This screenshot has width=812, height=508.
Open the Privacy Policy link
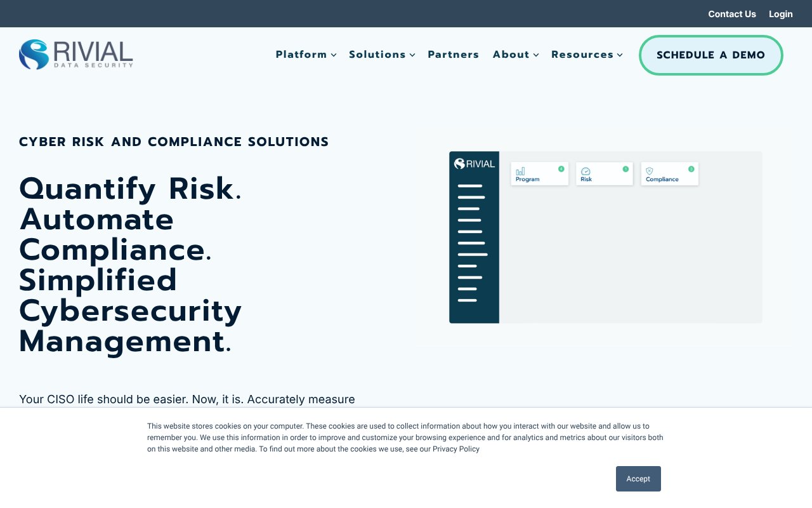(455, 449)
